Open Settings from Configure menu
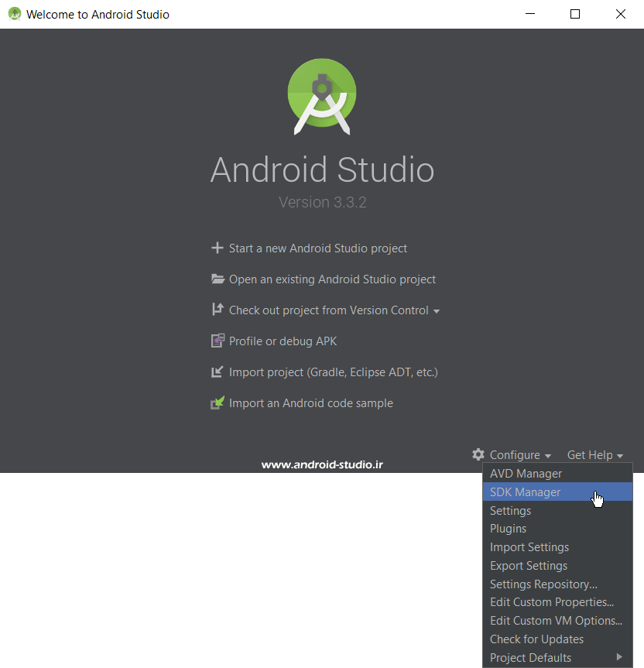Image resolution: width=644 pixels, height=668 pixels. pos(557,510)
